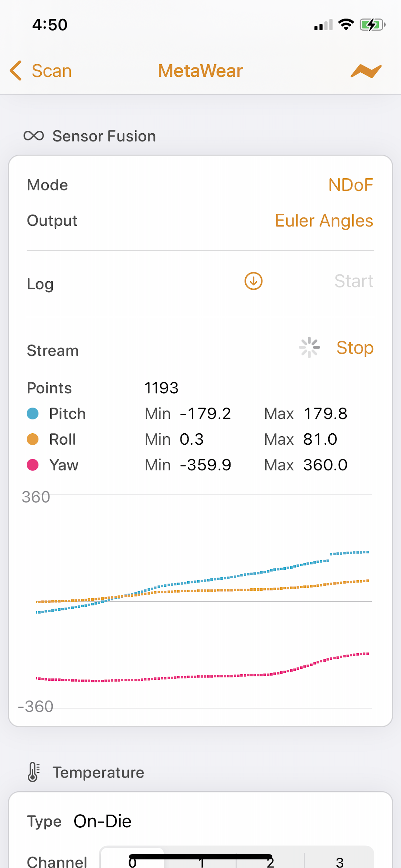Toggle the blue Pitch legend dot
Viewport: 401px width, 868px height.
tap(33, 413)
